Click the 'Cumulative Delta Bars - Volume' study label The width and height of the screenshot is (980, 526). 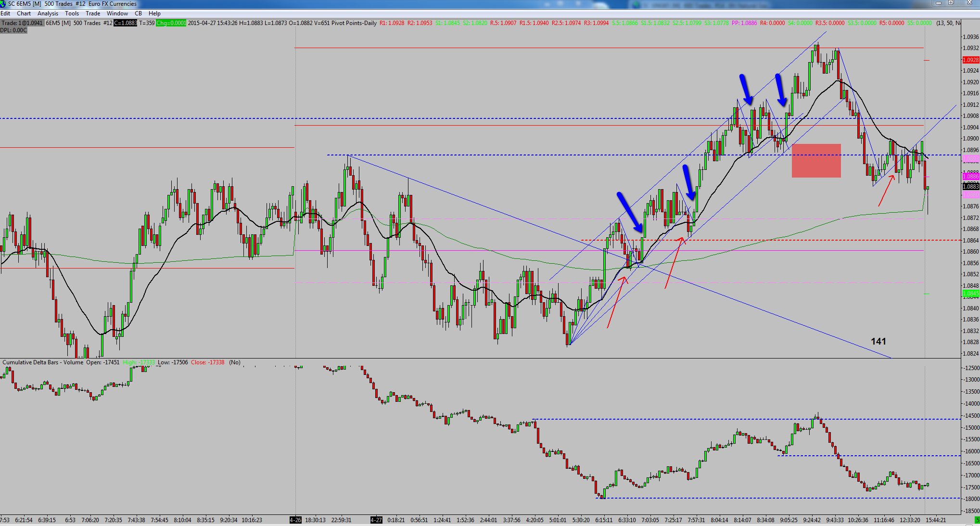43,362
